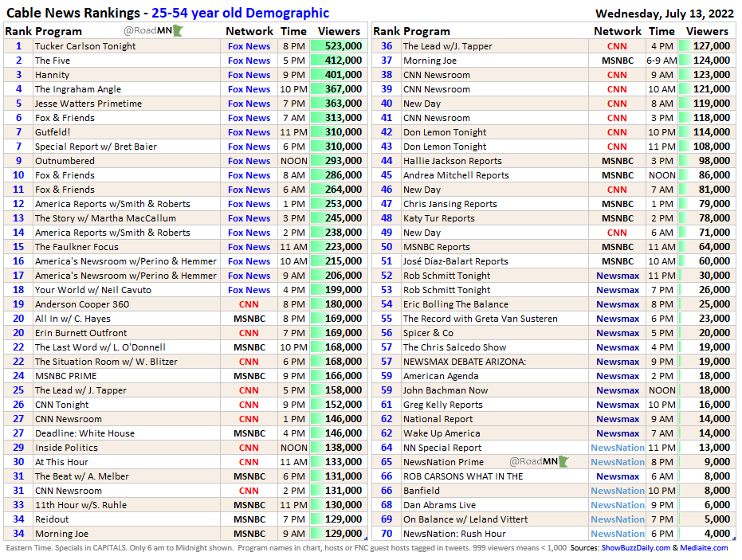
Task: Select 'Eric Bolling The Balance' cell
Action: (495, 304)
